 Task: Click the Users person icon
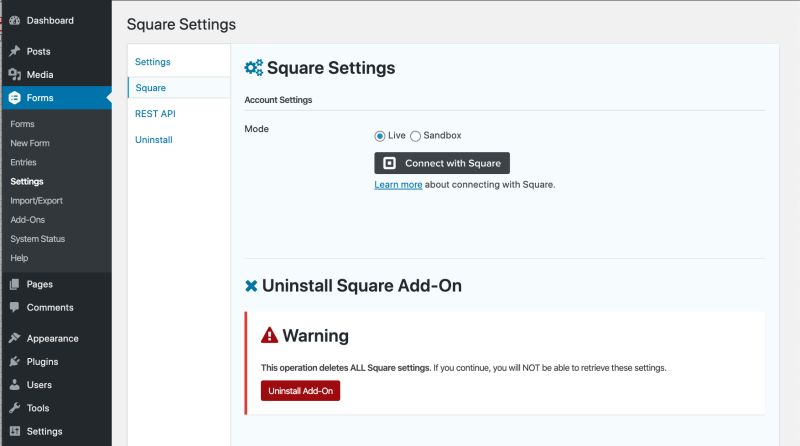tap(15, 384)
